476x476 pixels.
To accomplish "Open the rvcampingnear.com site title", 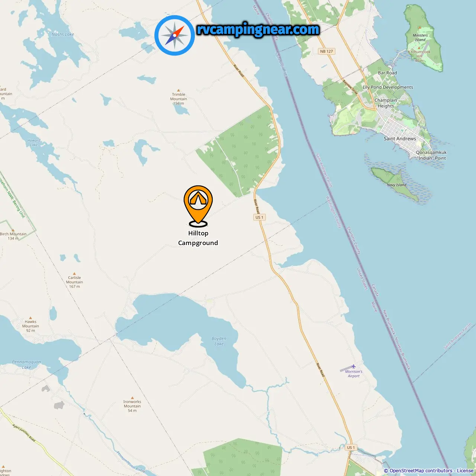I will click(x=258, y=29).
